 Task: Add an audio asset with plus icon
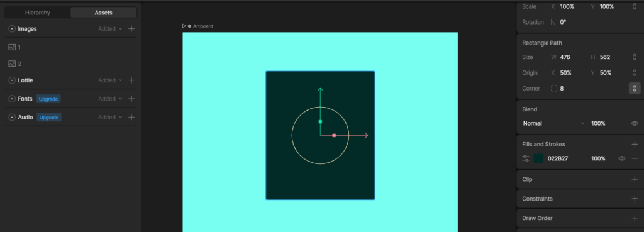[x=131, y=117]
